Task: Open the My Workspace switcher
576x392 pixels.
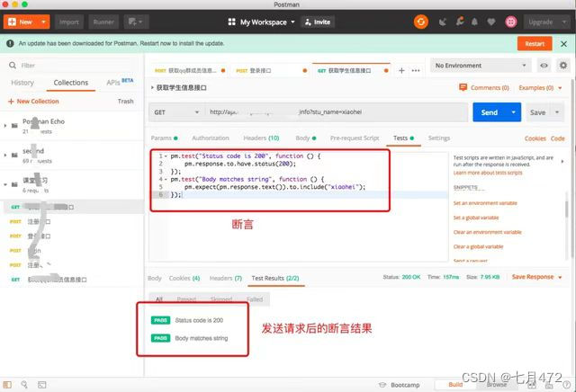Action: coord(261,22)
